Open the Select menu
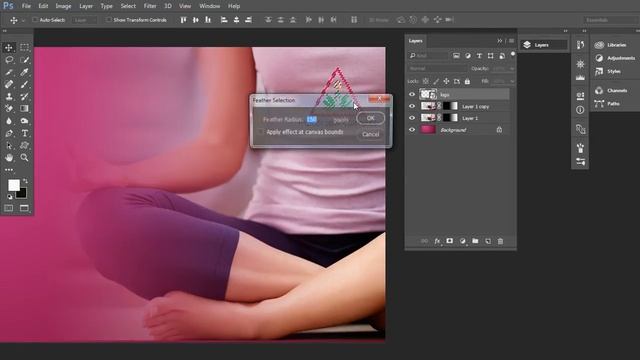The width and height of the screenshot is (640, 360). pyautogui.click(x=128, y=6)
